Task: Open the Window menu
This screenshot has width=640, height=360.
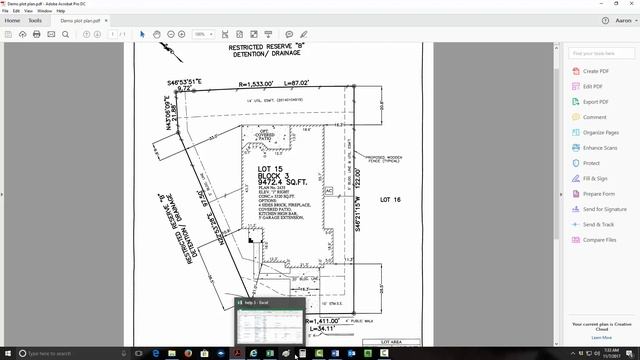Action: [44, 11]
